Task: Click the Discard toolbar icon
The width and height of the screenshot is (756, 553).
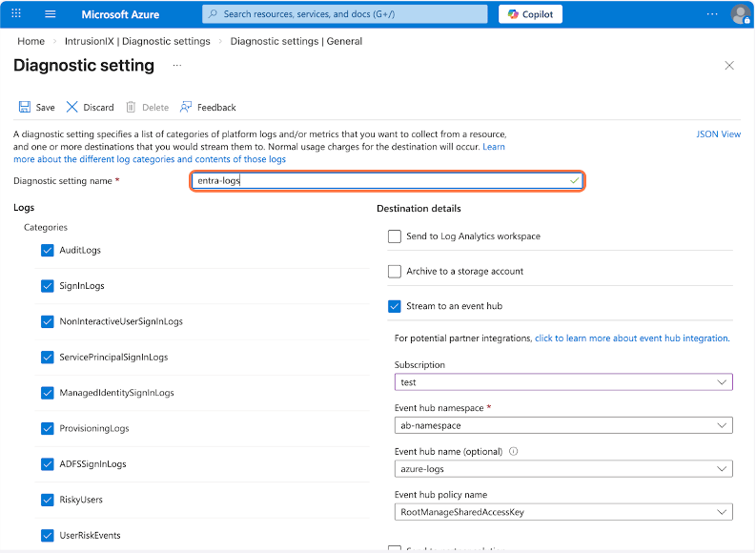Action: pyautogui.click(x=72, y=107)
